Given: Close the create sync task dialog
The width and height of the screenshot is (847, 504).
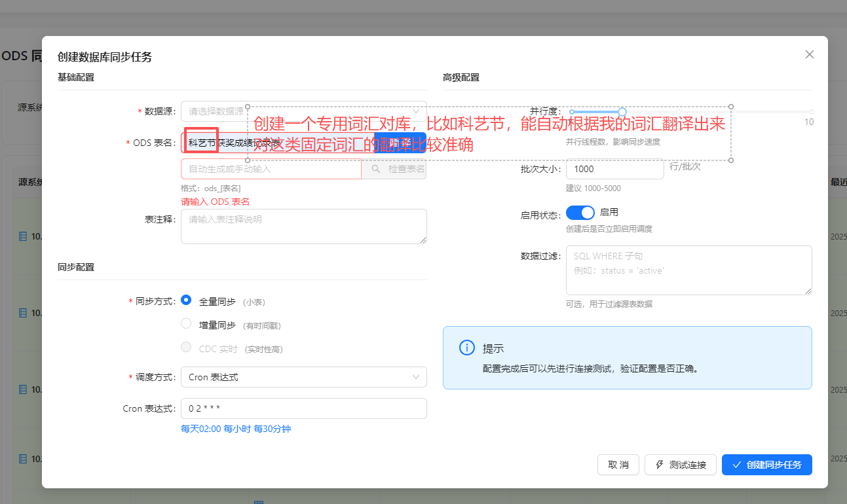Looking at the screenshot, I should [810, 54].
